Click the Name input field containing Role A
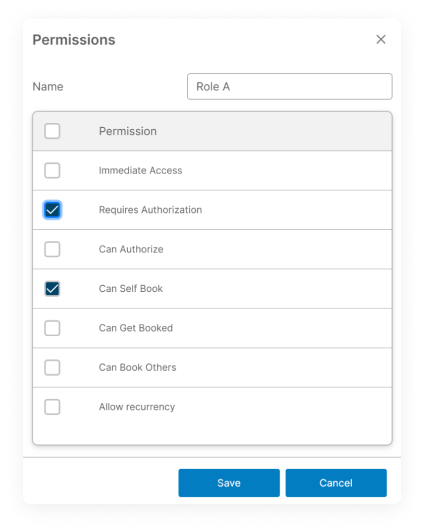 pos(290,86)
